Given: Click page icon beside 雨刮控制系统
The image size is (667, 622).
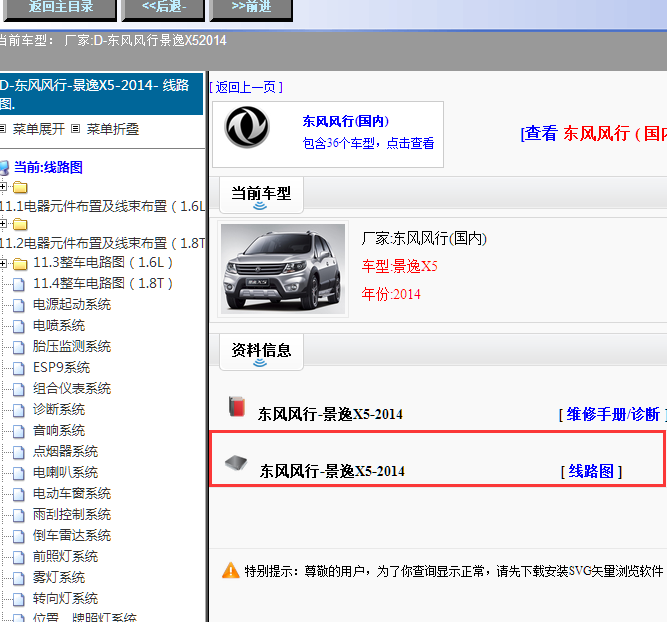Looking at the screenshot, I should click(x=19, y=515).
